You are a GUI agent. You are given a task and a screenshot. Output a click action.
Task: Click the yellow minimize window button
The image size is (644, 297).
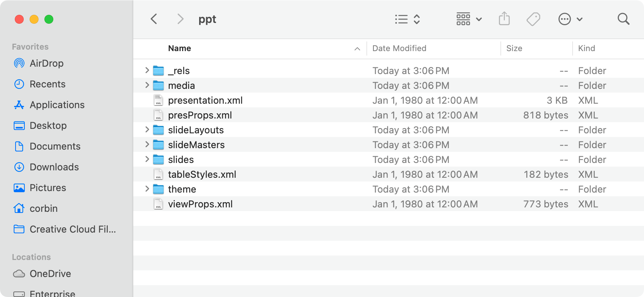pyautogui.click(x=34, y=19)
